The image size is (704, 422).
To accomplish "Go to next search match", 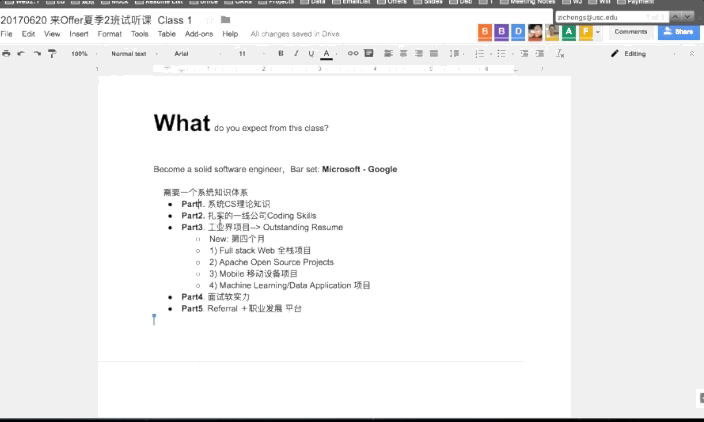I will pyautogui.click(x=687, y=17).
